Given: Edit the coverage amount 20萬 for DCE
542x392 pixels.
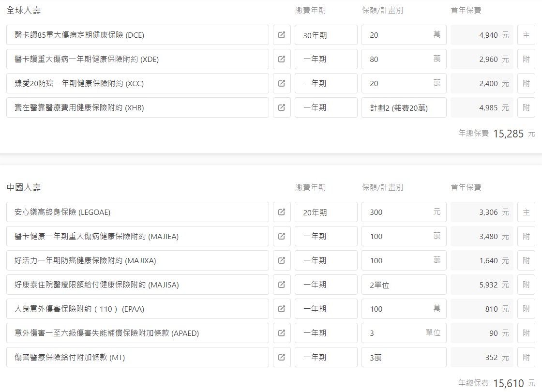Looking at the screenshot, I should point(404,35).
